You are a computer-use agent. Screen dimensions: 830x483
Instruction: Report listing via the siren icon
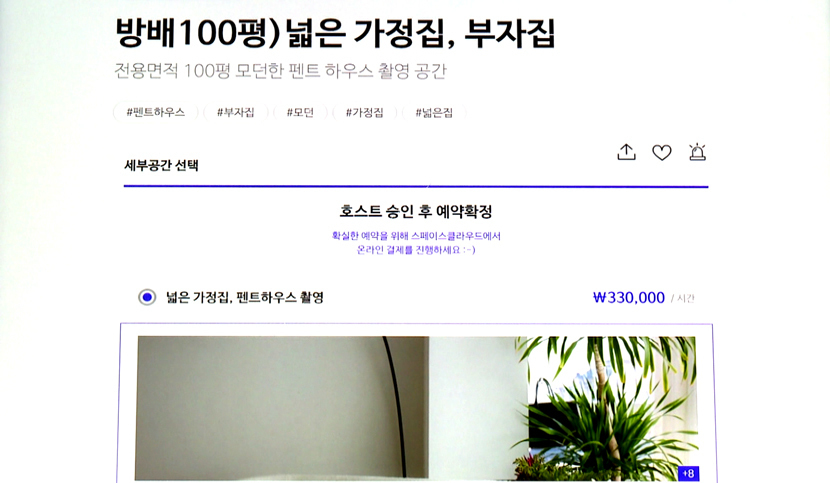tap(697, 152)
